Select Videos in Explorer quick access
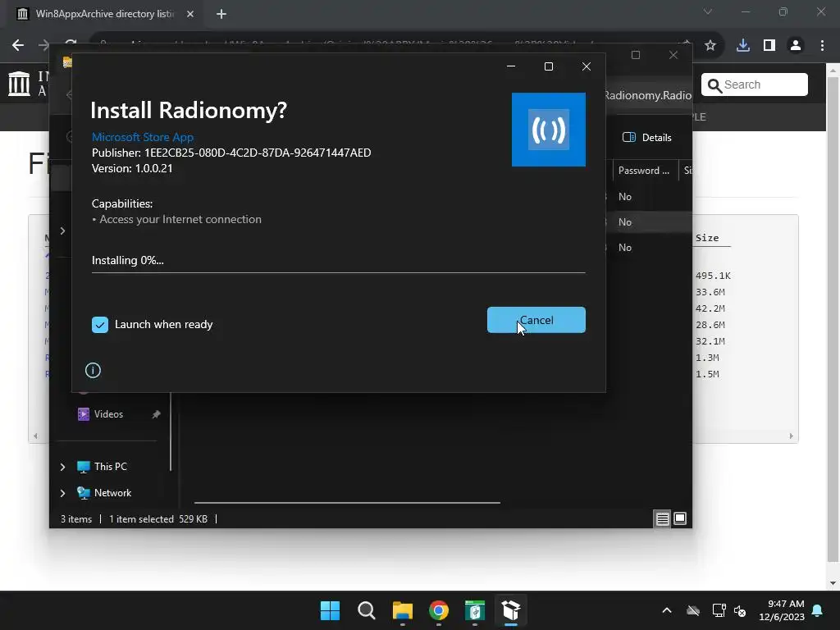Screen dimensions: 840x630 (x=108, y=414)
